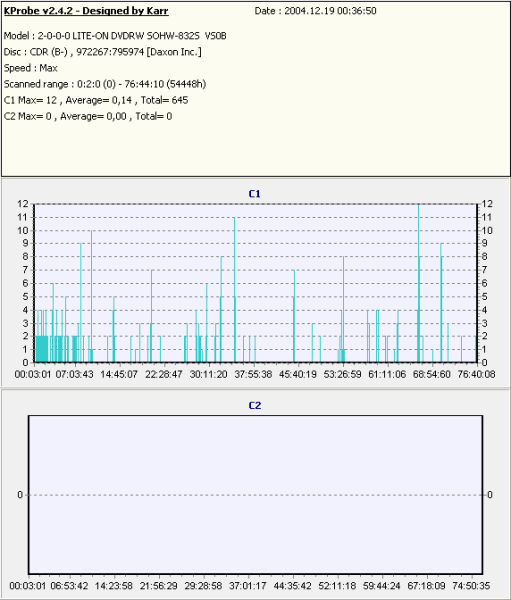Click the C1 x-axis label 37:55:38
This screenshot has height=600, width=511.
coord(253,374)
